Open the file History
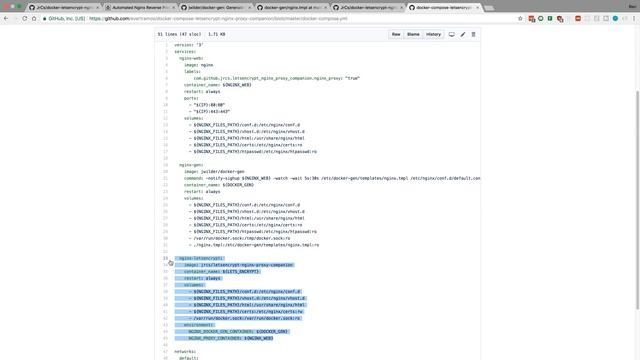This screenshot has height=360, width=640. coord(433,34)
